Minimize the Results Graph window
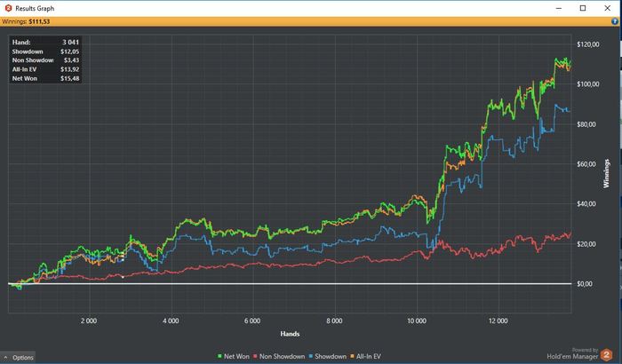The width and height of the screenshot is (622, 364). tap(559, 8)
